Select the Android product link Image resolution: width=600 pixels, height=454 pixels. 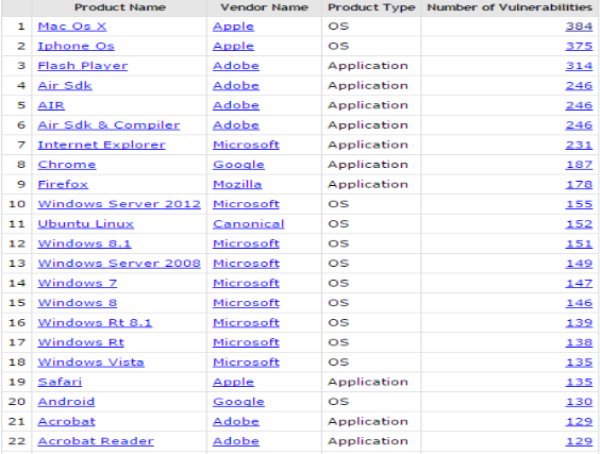coord(66,402)
